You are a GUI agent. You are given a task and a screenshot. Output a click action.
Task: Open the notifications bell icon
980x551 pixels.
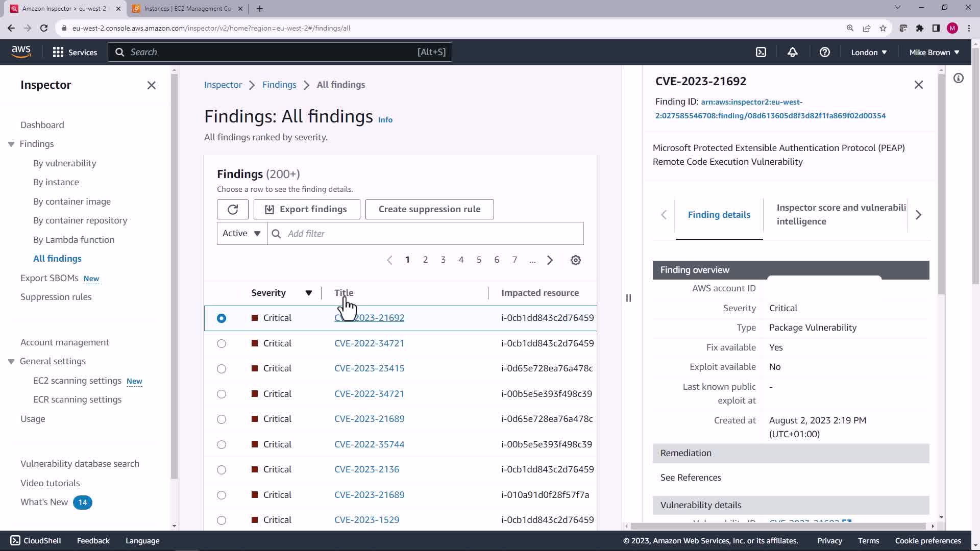[x=792, y=52]
